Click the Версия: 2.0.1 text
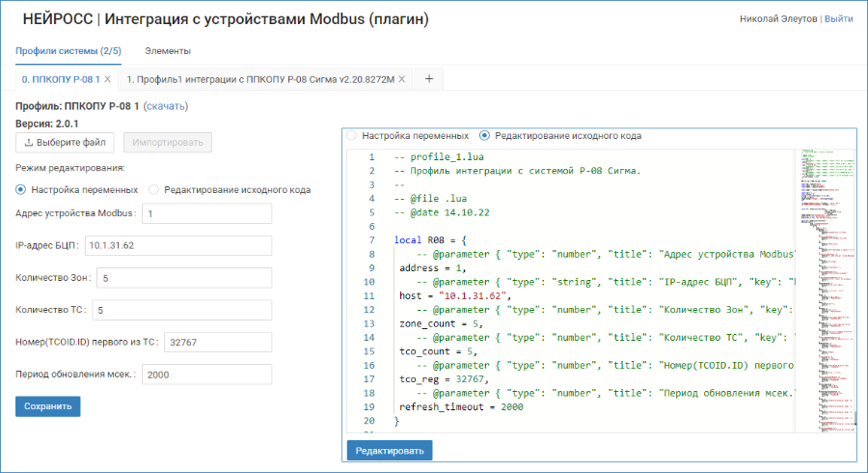868x473 pixels. (x=47, y=124)
